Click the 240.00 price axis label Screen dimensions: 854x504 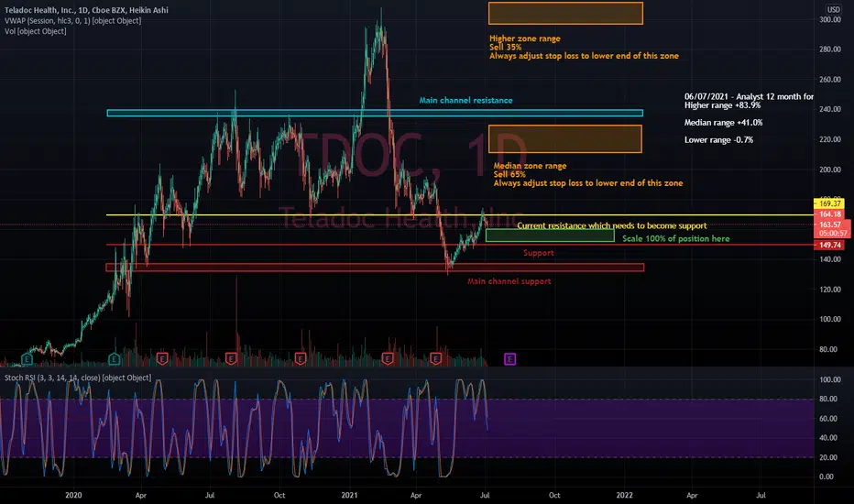pos(830,110)
